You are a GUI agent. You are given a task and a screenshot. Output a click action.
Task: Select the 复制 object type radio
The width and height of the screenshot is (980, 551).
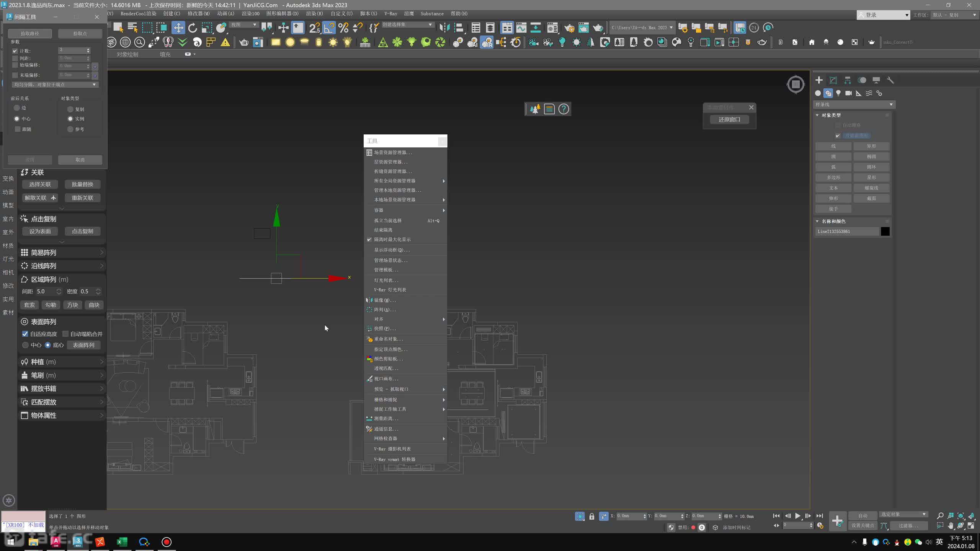[70, 109]
